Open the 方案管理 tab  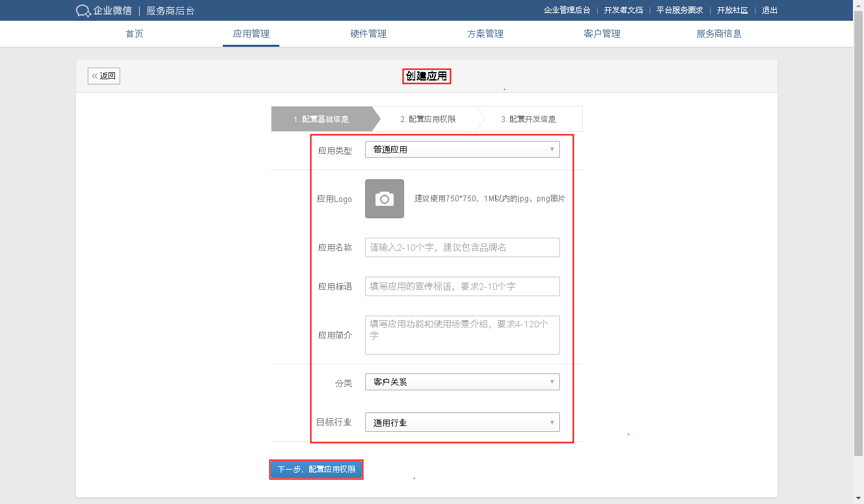485,34
